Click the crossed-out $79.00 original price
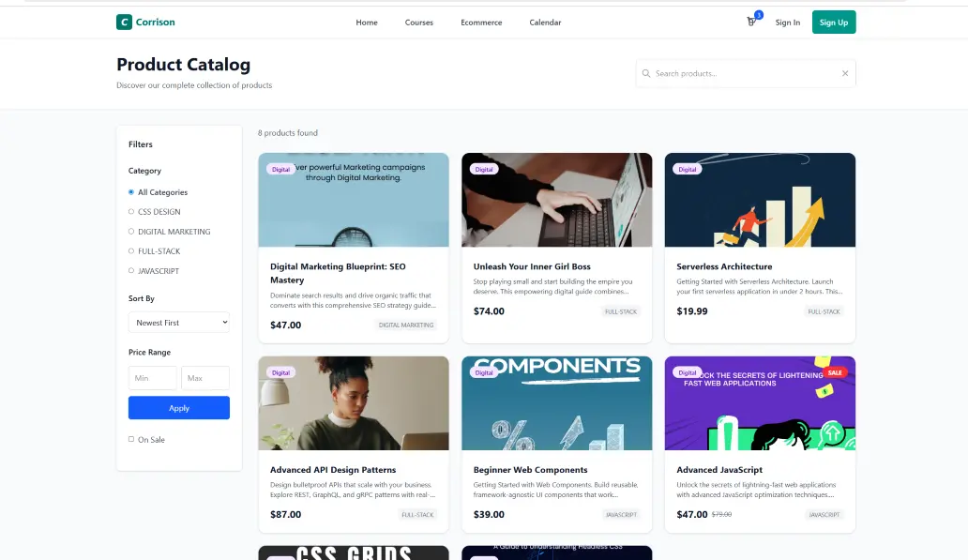The width and height of the screenshot is (968, 560). click(x=721, y=514)
